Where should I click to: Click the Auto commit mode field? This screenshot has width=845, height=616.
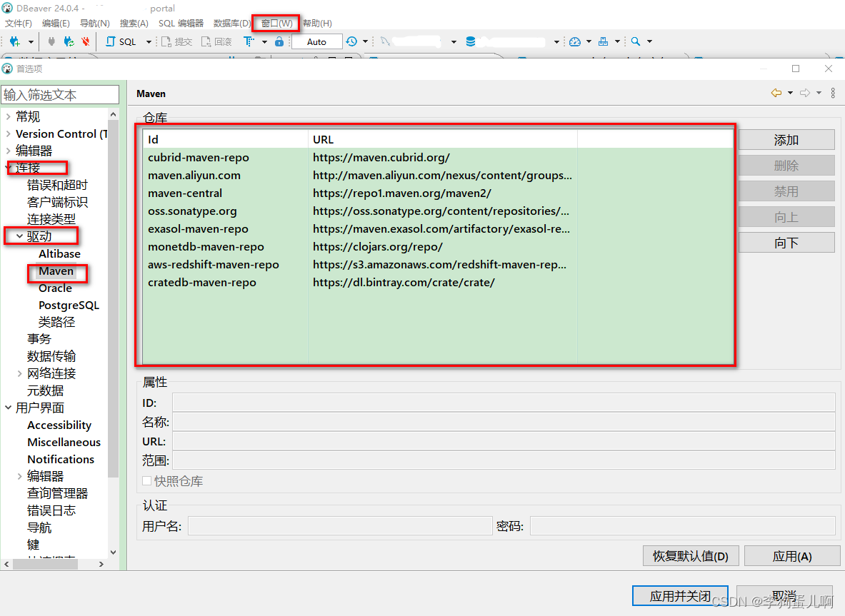(317, 41)
